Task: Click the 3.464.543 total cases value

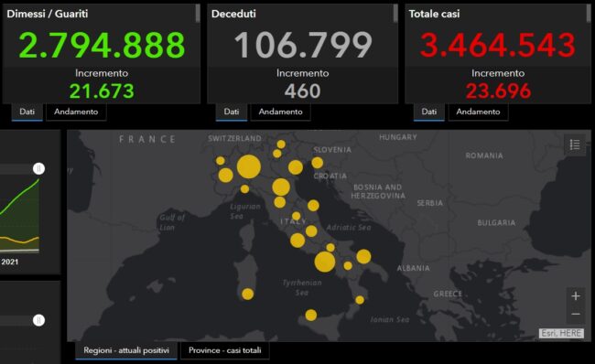Action: [498, 45]
